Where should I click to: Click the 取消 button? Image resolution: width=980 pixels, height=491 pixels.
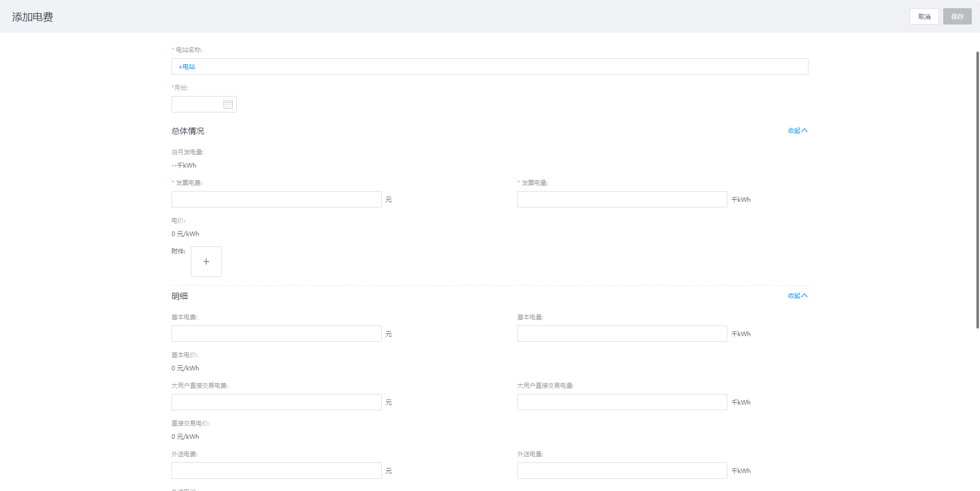(924, 16)
